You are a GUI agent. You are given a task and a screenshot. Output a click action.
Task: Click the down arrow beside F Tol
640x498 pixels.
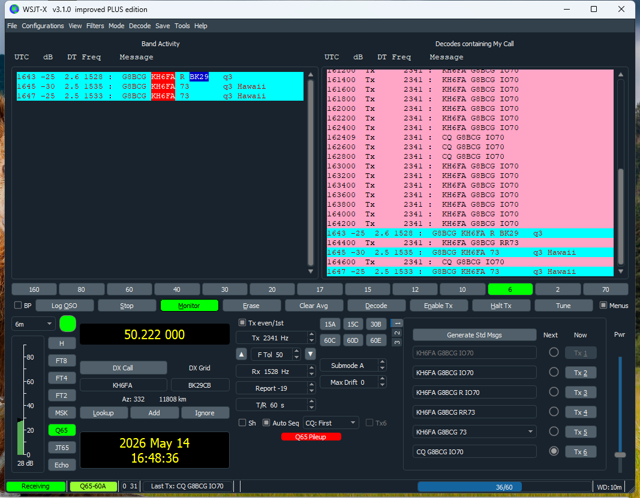coord(311,354)
